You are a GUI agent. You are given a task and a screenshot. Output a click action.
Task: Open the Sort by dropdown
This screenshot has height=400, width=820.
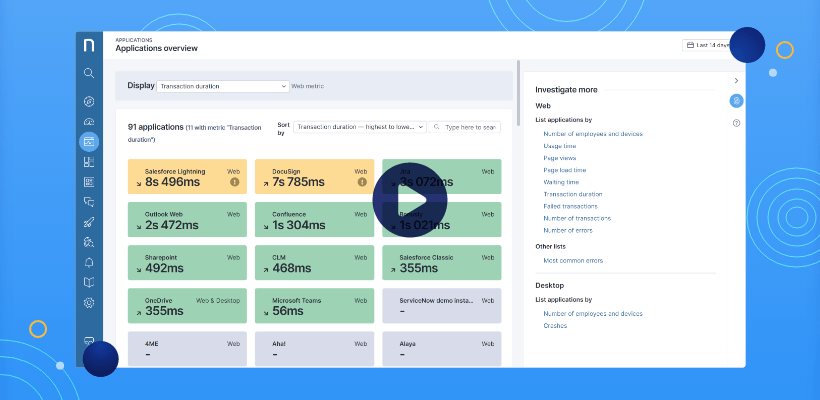(360, 127)
